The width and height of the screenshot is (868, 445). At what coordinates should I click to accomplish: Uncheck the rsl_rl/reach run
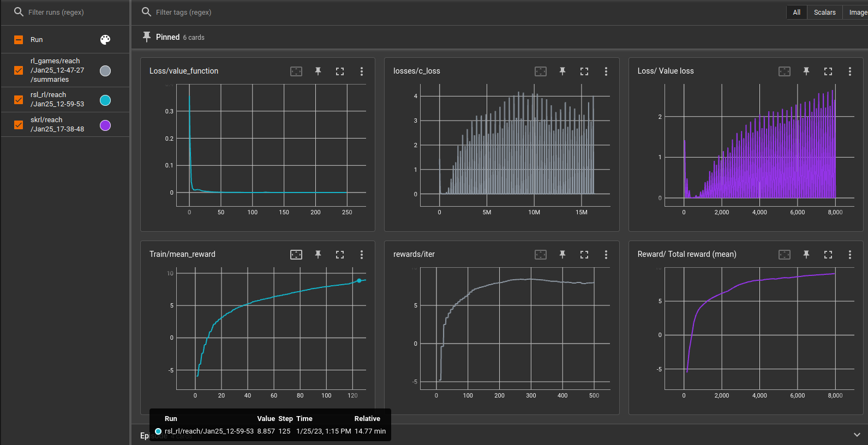pos(19,100)
